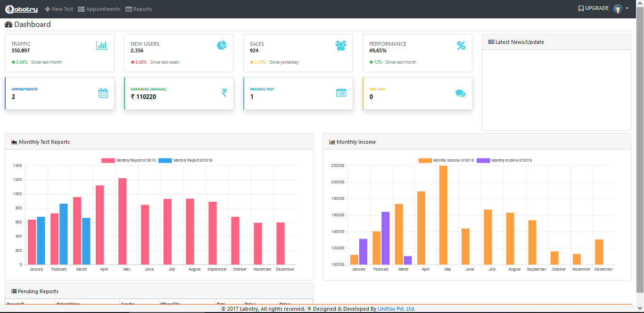Click the user avatar picture
Image resolution: width=644 pixels, height=313 pixels.
[618, 9]
